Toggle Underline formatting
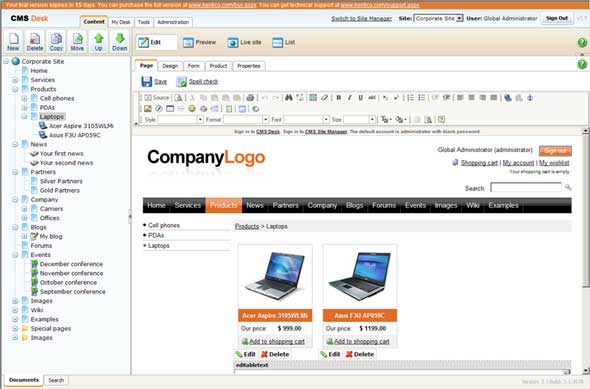 pos(360,97)
